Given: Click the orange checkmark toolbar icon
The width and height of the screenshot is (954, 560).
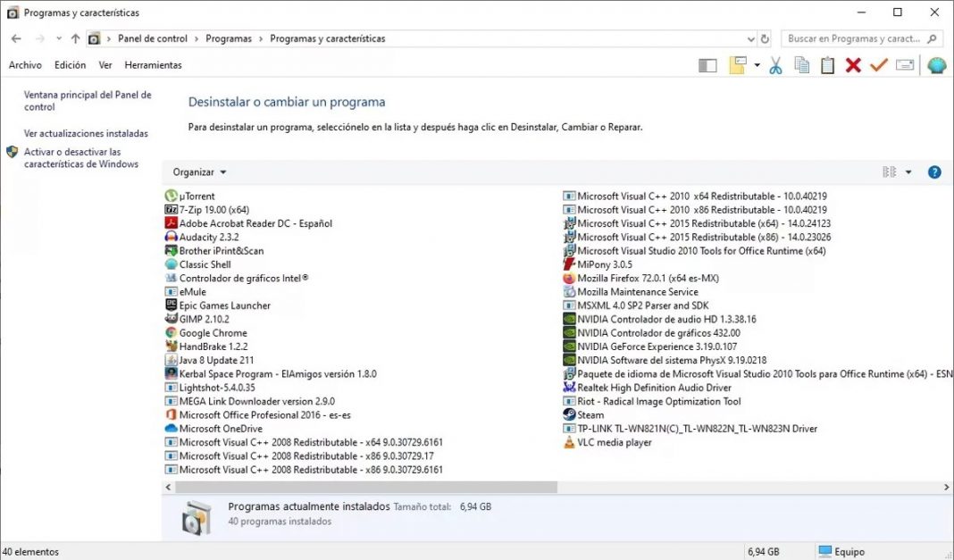Looking at the screenshot, I should pyautogui.click(x=877, y=64).
